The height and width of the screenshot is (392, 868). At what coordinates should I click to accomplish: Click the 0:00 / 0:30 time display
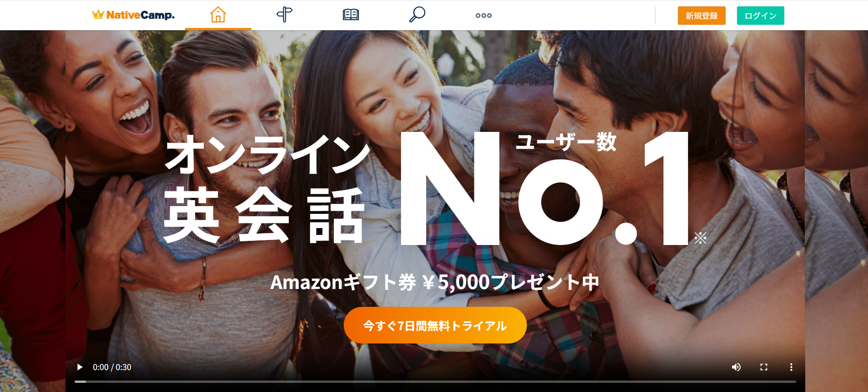tap(112, 367)
